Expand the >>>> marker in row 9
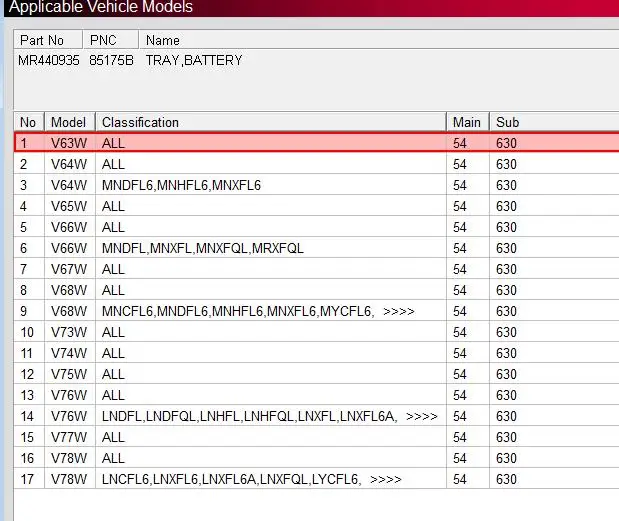The width and height of the screenshot is (619, 521). (399, 311)
